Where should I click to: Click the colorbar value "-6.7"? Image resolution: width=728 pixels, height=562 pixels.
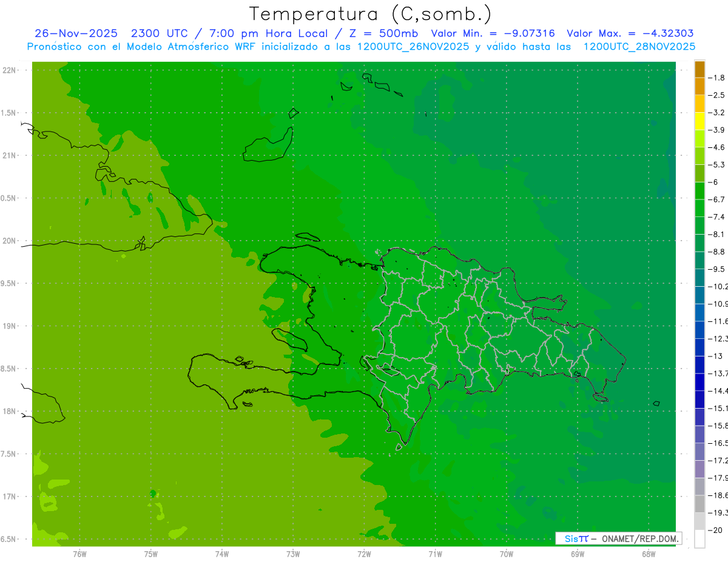pyautogui.click(x=716, y=199)
